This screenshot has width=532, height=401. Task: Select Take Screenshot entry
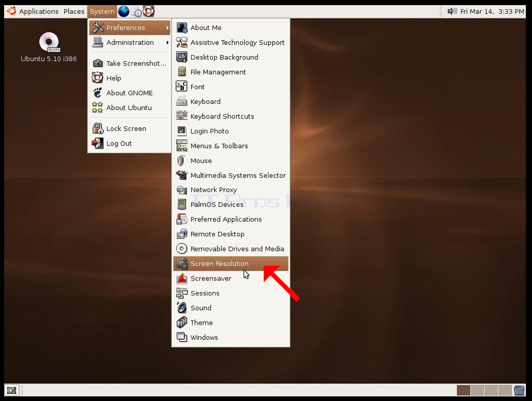[129, 63]
